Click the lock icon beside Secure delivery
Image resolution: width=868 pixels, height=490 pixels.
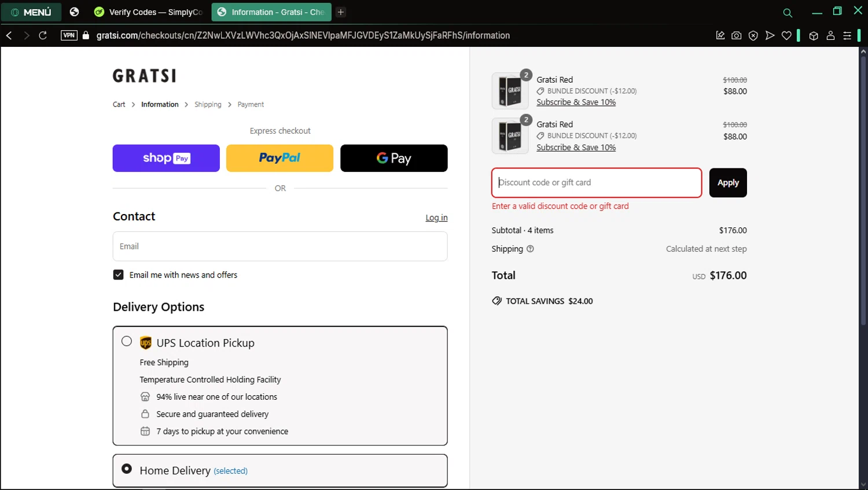point(145,414)
